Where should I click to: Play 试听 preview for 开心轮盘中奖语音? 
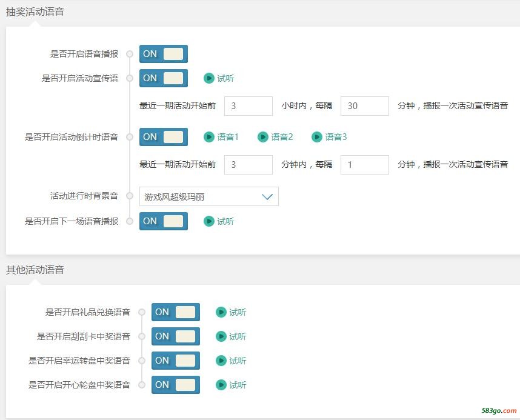231,385
